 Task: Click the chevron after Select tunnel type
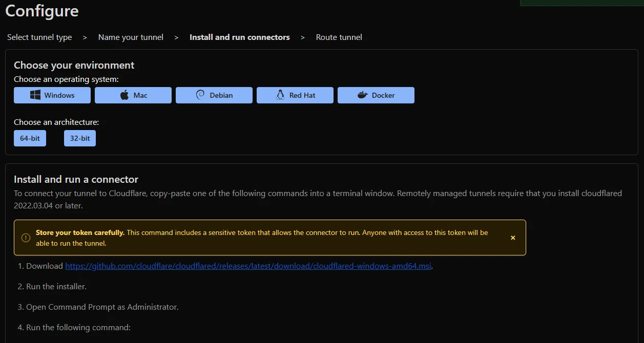point(85,37)
